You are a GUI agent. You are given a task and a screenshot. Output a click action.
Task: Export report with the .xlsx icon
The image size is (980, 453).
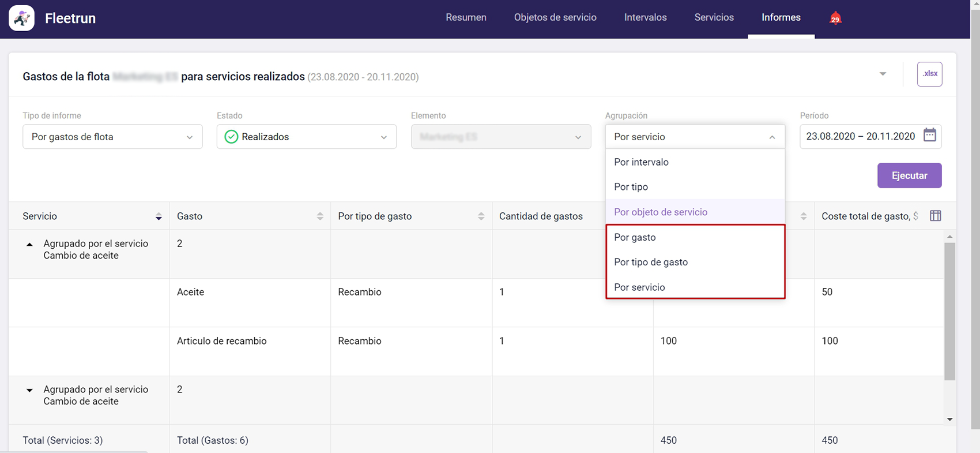coord(929,74)
